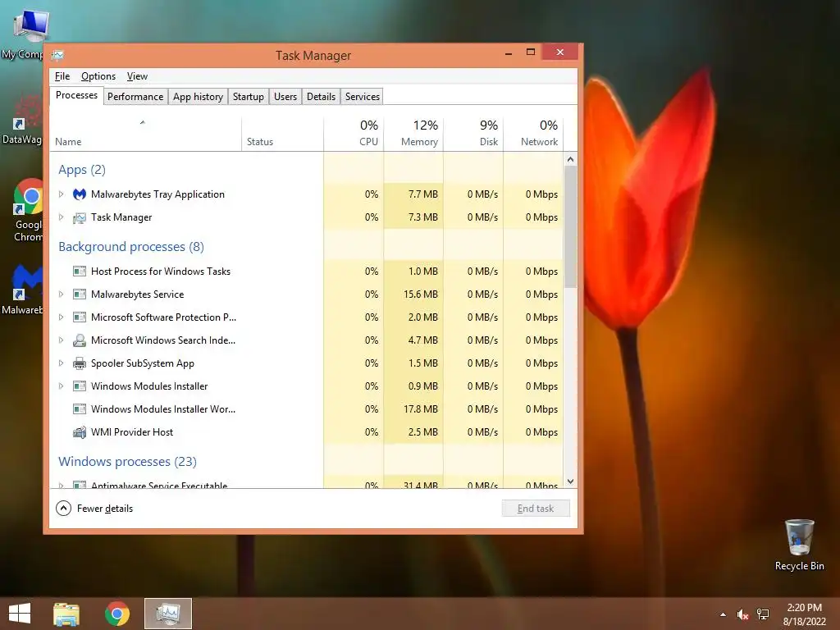The width and height of the screenshot is (840, 630).
Task: Click the Windows Modules Installer Worker icon
Action: click(80, 409)
